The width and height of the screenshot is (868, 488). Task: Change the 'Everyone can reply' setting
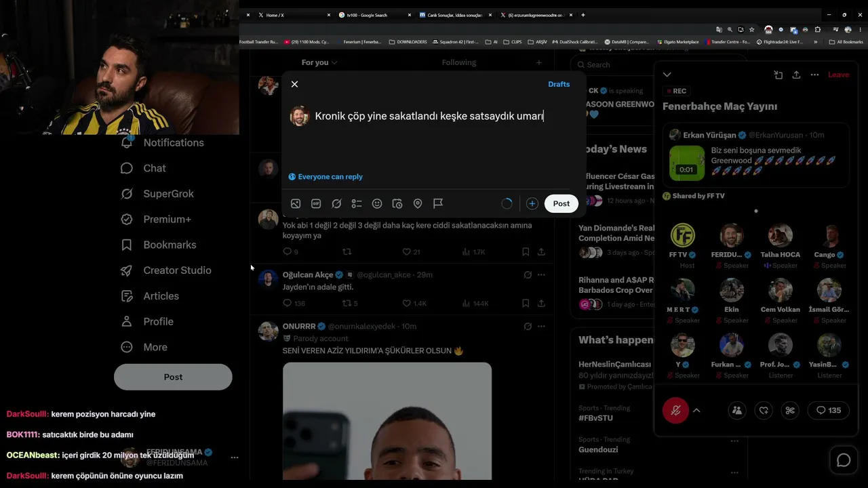pos(325,177)
